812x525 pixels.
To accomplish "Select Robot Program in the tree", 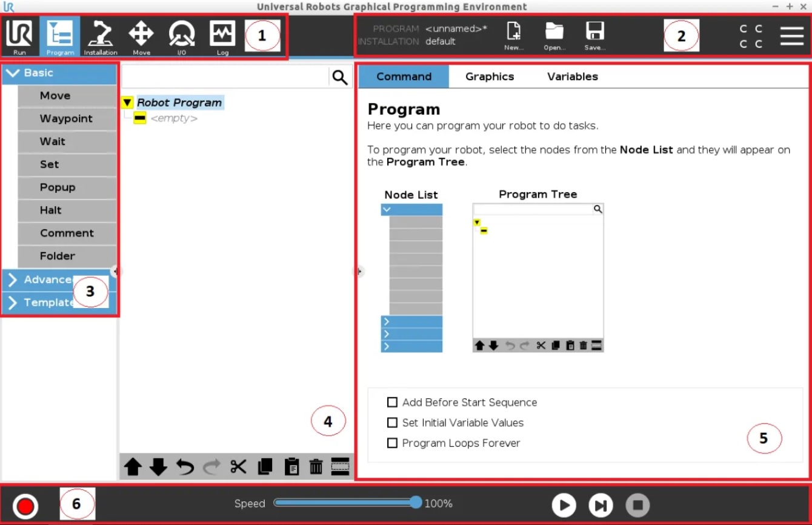I will coord(179,102).
